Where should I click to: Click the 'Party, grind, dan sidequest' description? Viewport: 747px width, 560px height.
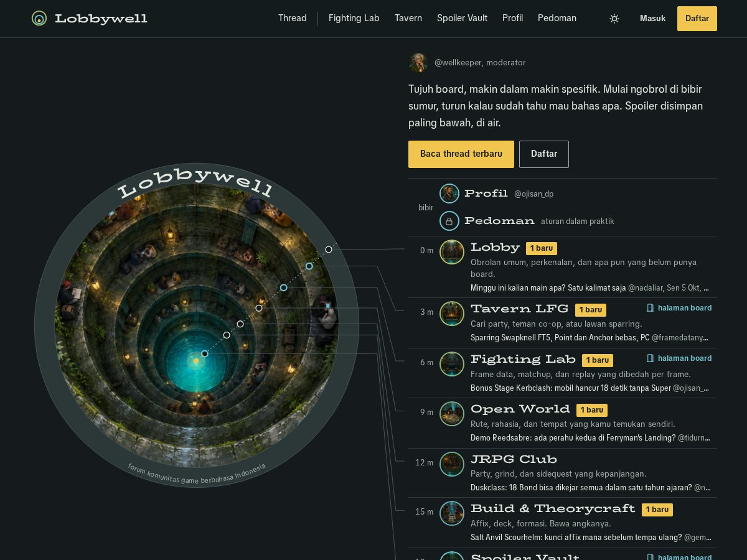(x=558, y=474)
